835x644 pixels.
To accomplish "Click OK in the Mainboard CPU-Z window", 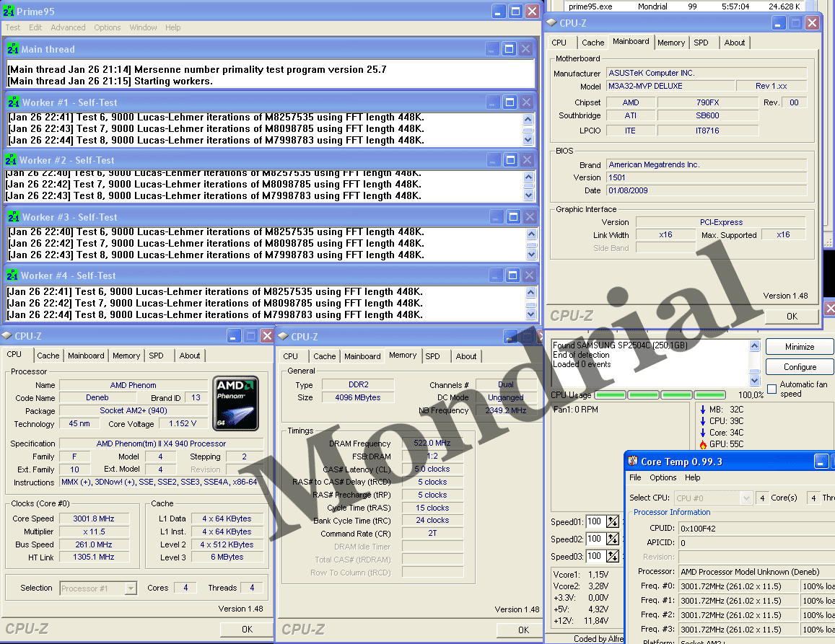I will pos(792,316).
